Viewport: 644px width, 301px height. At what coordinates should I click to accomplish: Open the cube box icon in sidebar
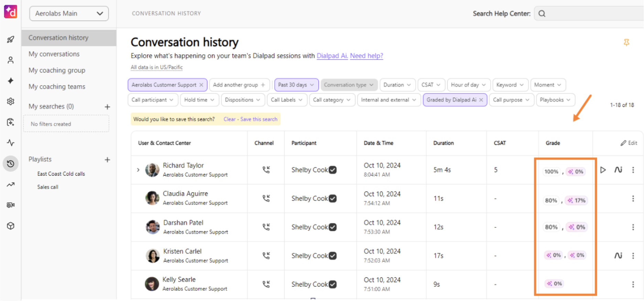coord(11,226)
